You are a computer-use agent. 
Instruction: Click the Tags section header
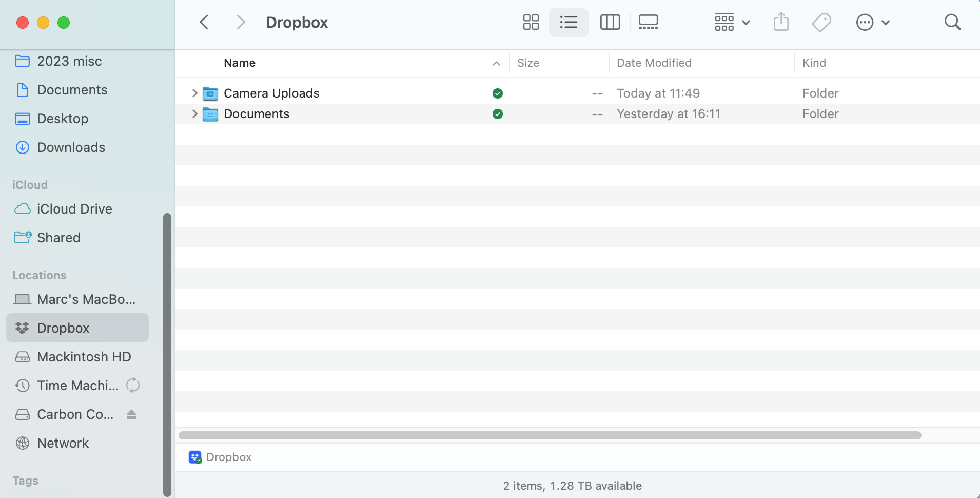(x=25, y=481)
